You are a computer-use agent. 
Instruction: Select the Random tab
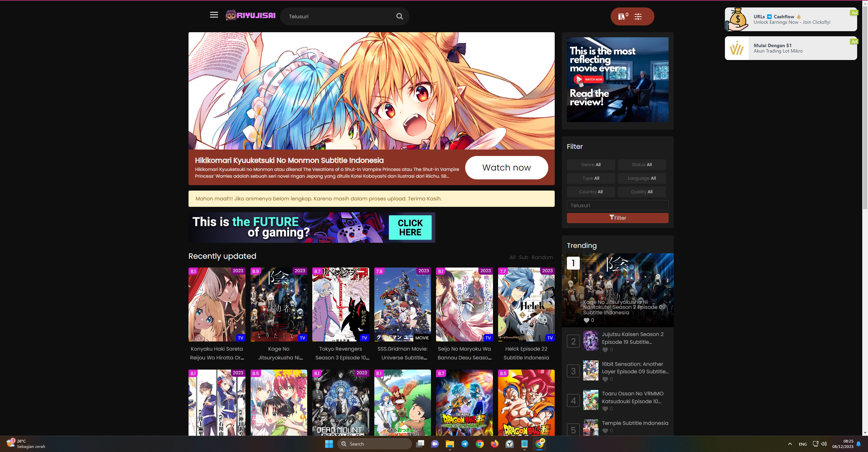[x=542, y=257]
